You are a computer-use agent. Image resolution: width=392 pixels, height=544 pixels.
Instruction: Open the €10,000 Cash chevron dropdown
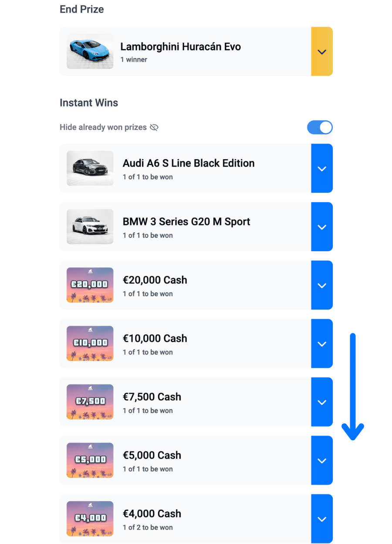pos(322,344)
